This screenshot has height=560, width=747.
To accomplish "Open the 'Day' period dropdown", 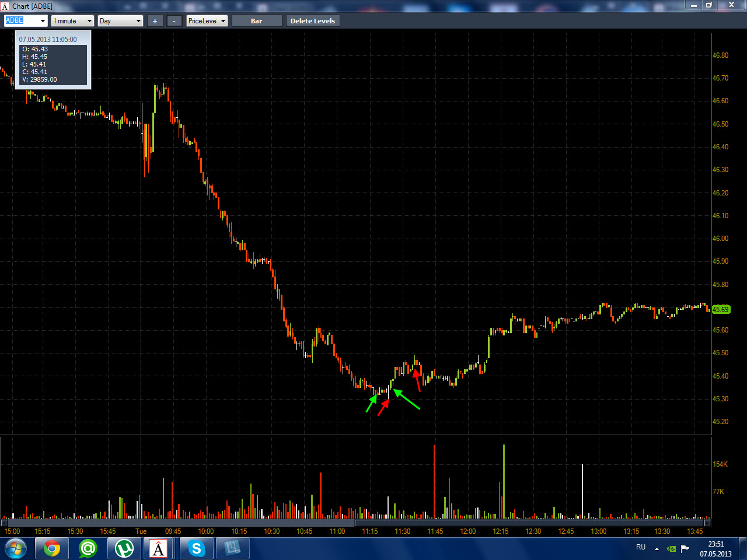I will [x=120, y=21].
